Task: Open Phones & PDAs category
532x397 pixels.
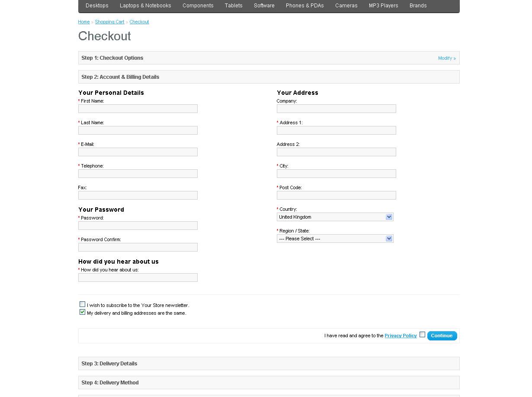Action: (x=305, y=6)
